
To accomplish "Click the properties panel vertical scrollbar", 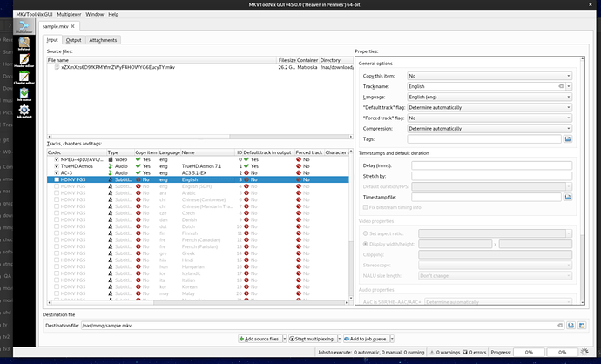I will click(x=583, y=180).
